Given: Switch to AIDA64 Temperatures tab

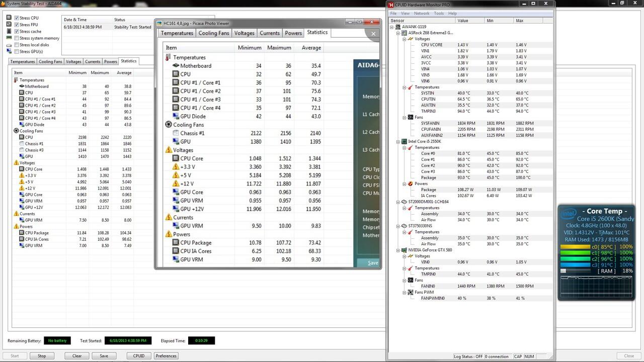Looking at the screenshot, I should click(x=23, y=61).
